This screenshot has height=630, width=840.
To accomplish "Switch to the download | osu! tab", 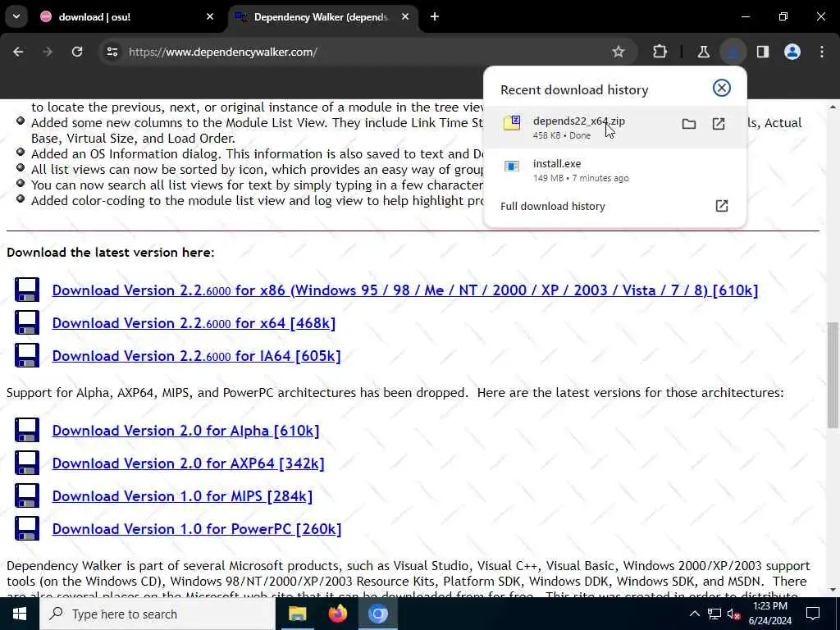I will tap(127, 16).
